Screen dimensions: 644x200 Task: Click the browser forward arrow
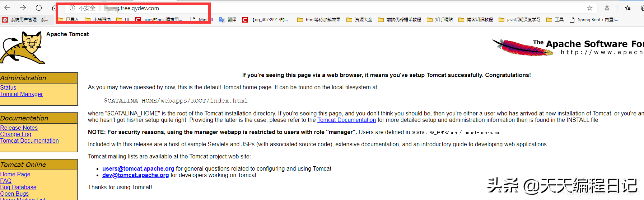pos(23,8)
